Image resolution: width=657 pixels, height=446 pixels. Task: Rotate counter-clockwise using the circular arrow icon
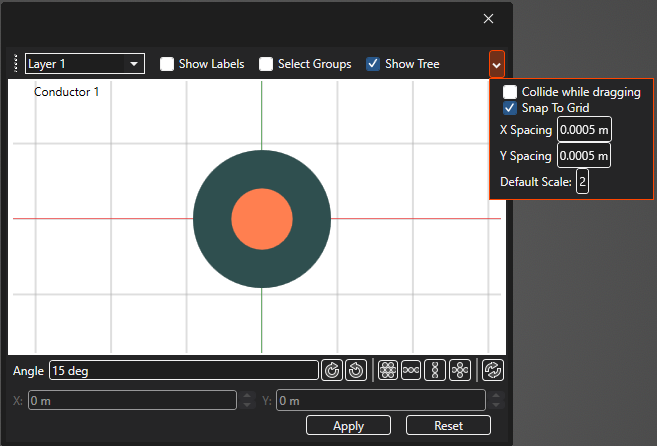pos(356,371)
